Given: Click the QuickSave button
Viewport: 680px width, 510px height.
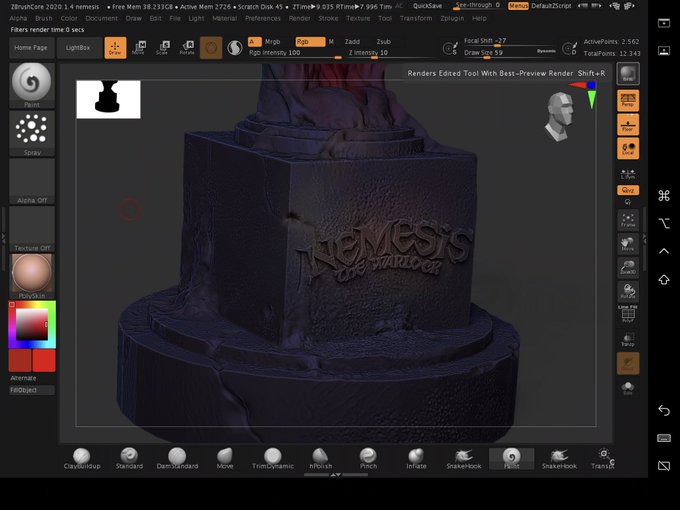Looking at the screenshot, I should coord(427,6).
